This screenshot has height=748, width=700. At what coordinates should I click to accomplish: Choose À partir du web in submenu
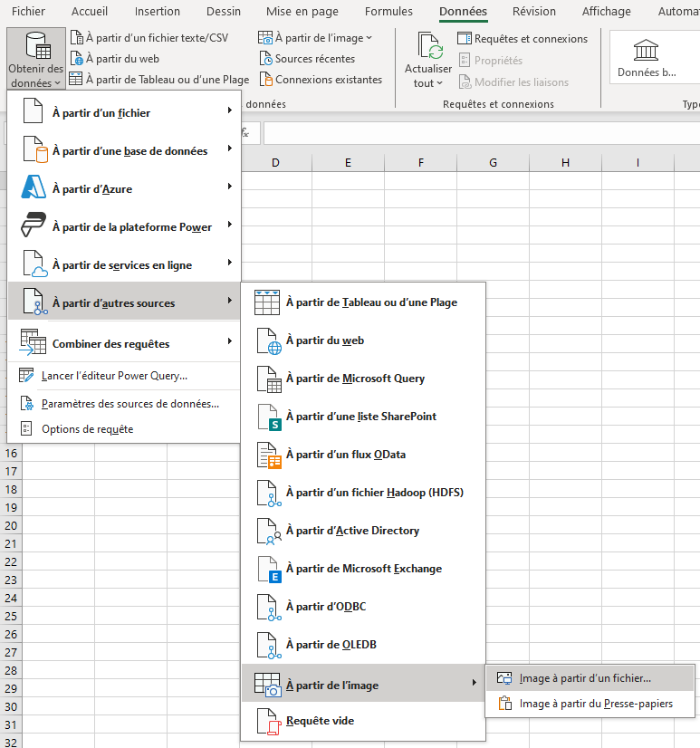363,340
